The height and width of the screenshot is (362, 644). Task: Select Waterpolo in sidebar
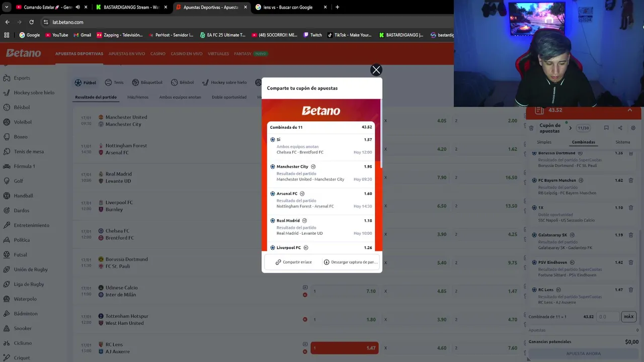(x=25, y=299)
